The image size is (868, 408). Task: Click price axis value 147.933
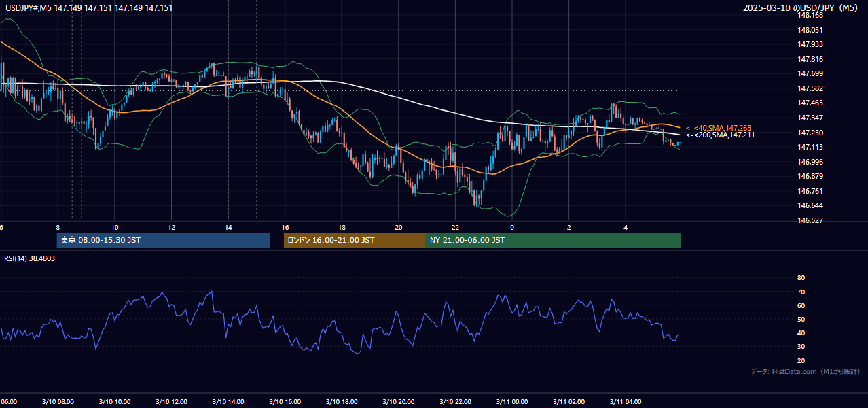[x=810, y=44]
